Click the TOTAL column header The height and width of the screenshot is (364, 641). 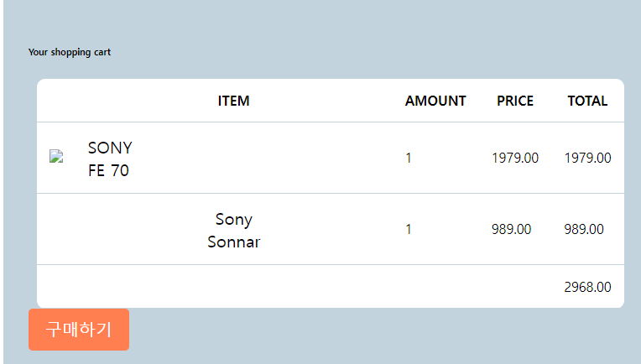(587, 101)
